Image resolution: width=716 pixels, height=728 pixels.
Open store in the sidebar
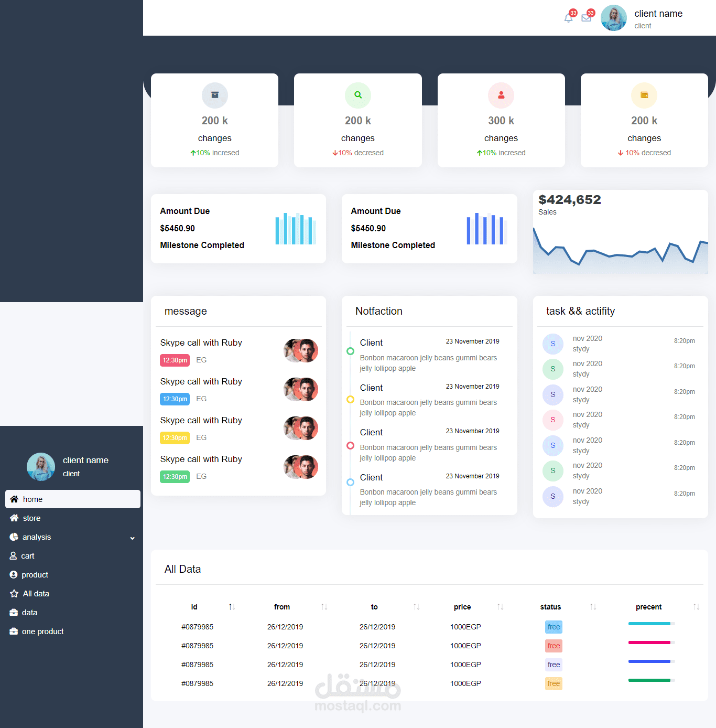(73, 518)
